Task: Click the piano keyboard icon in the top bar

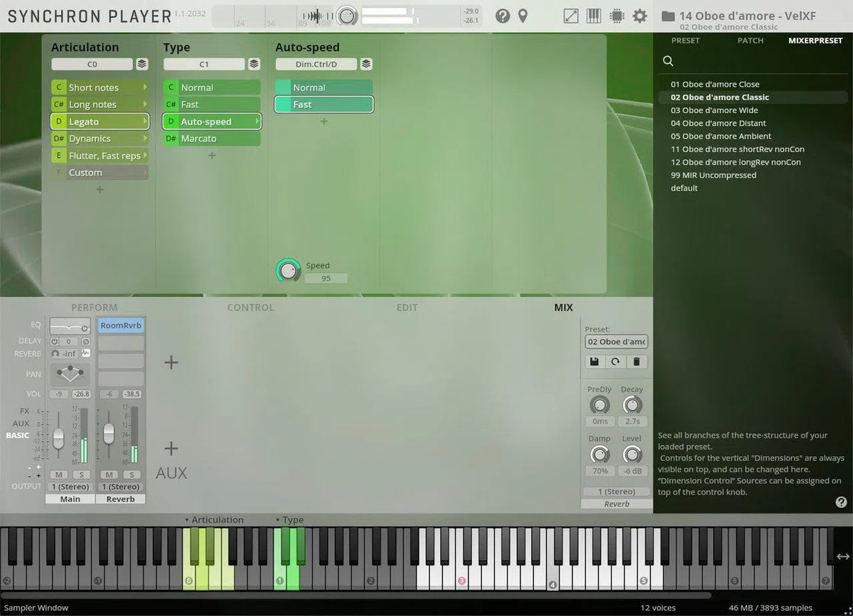Action: click(x=594, y=16)
